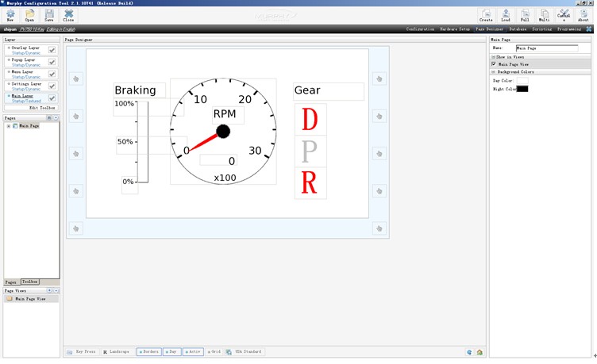Click the Compile toolbar icon
597x364 pixels.
click(564, 15)
